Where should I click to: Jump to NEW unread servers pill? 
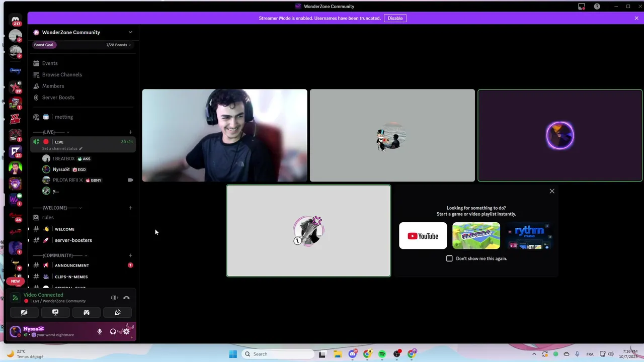16,281
